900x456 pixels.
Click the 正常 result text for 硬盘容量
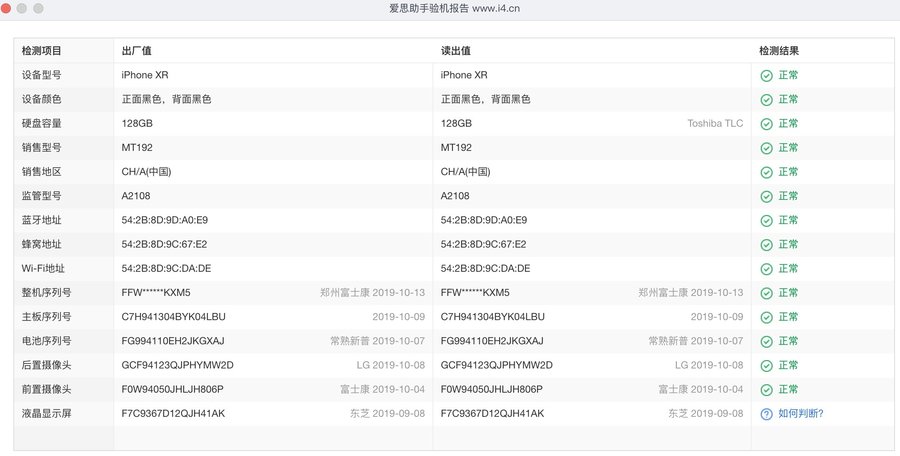click(788, 123)
